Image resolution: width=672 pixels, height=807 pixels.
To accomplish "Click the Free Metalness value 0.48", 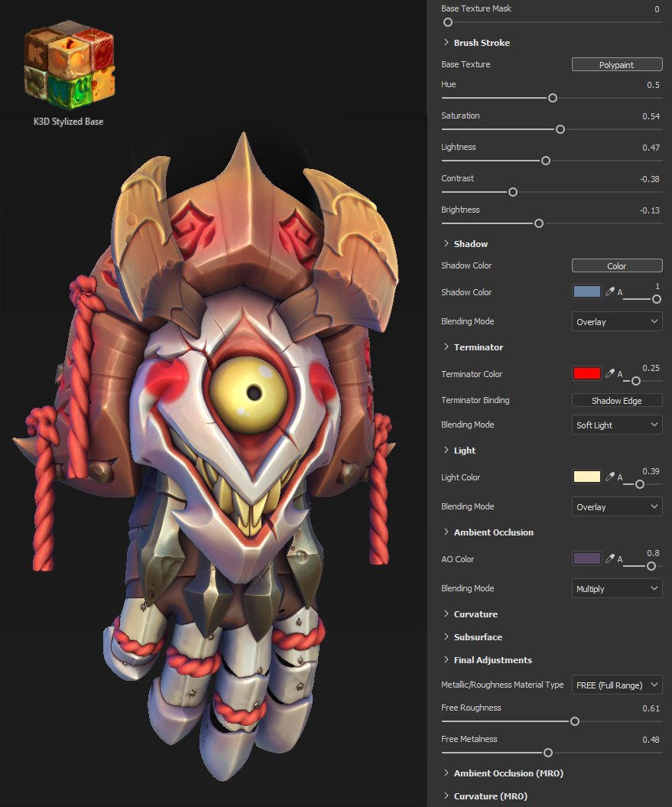I will tap(651, 740).
